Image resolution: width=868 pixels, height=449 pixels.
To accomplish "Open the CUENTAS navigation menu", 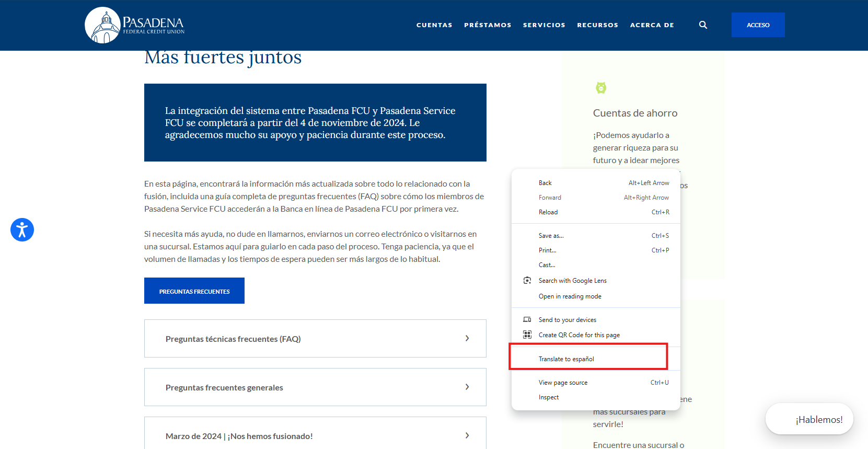I will tap(434, 25).
